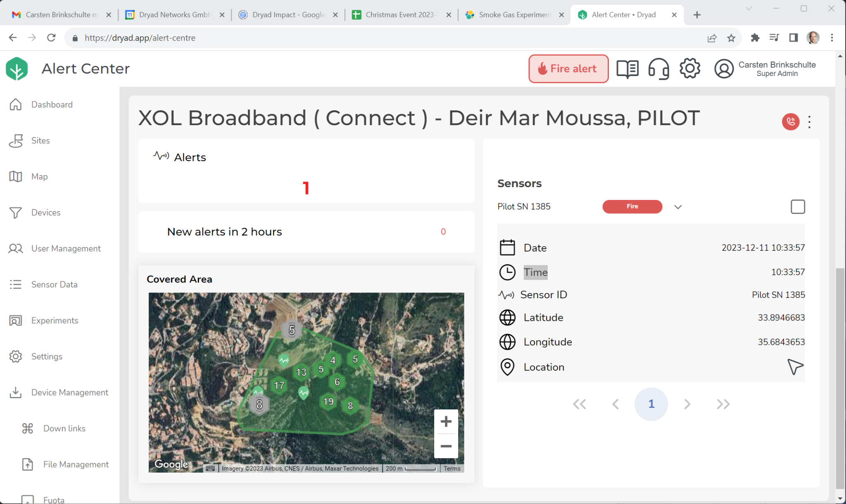Image resolution: width=846 pixels, height=504 pixels.
Task: Click the User Management people icon
Action: coord(16,248)
